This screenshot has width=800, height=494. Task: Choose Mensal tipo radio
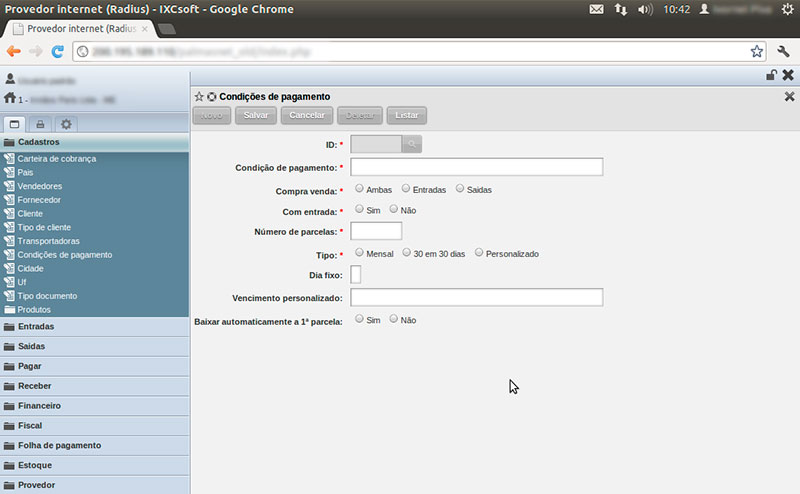359,252
